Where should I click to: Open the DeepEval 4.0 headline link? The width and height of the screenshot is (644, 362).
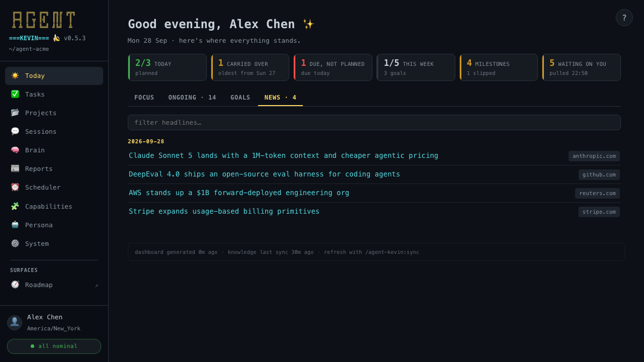click(x=265, y=174)
